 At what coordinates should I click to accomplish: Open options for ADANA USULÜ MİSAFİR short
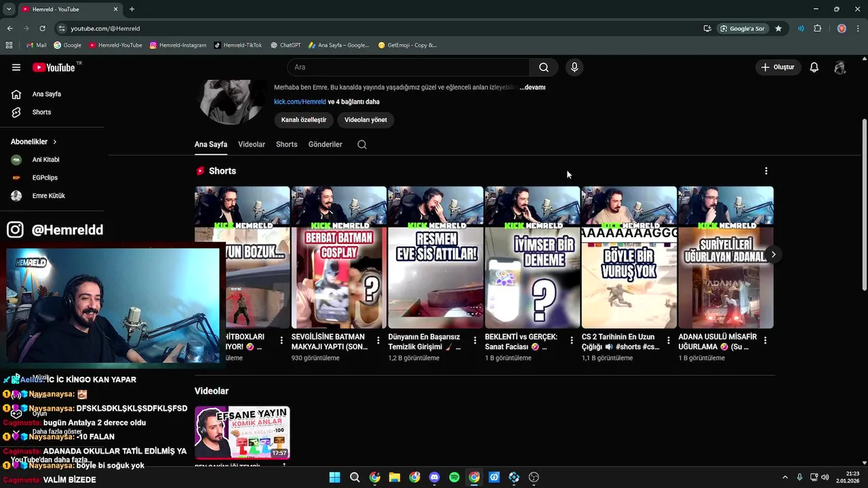pyautogui.click(x=765, y=340)
